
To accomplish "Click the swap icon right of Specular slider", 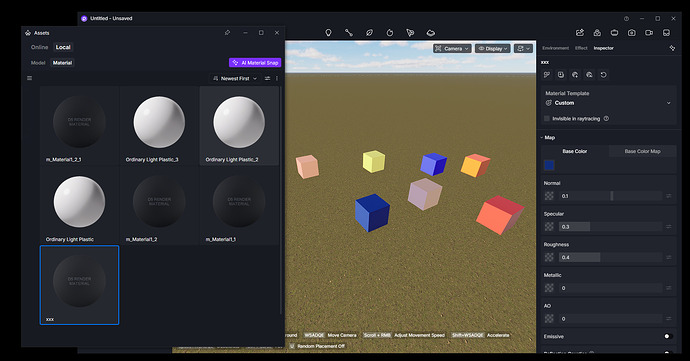I will (x=668, y=227).
